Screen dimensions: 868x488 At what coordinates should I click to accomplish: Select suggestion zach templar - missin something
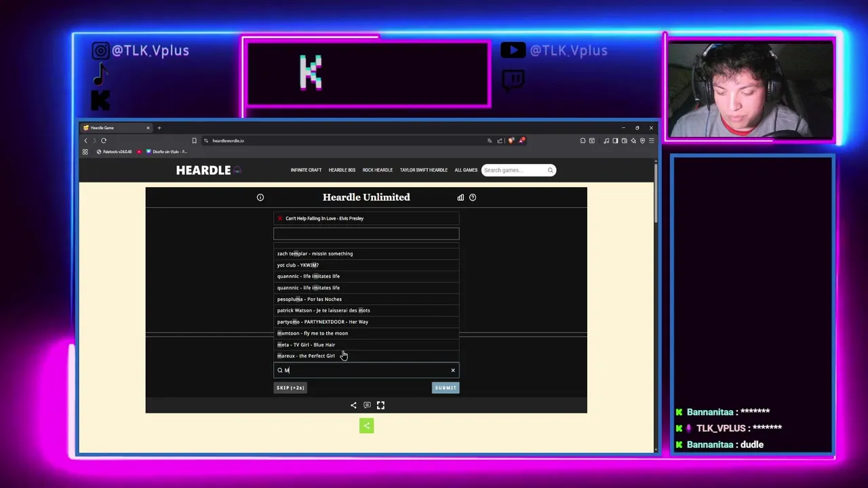[366, 253]
